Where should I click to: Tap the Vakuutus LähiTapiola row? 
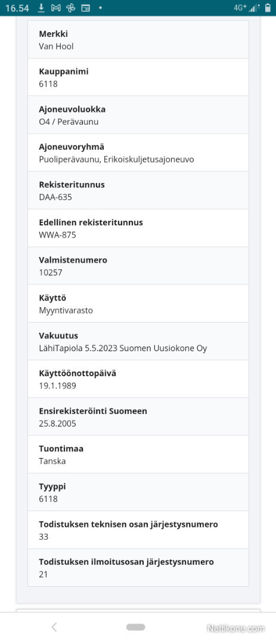click(x=138, y=341)
